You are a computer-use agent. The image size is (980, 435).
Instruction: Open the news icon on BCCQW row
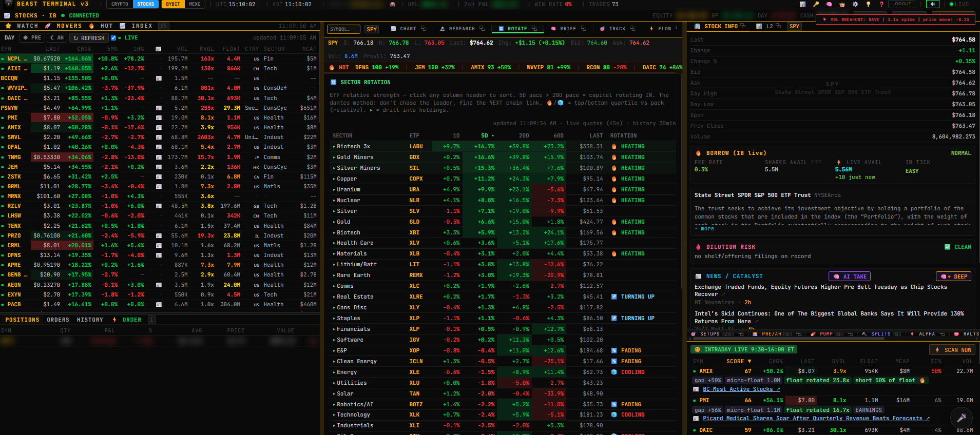click(x=159, y=78)
